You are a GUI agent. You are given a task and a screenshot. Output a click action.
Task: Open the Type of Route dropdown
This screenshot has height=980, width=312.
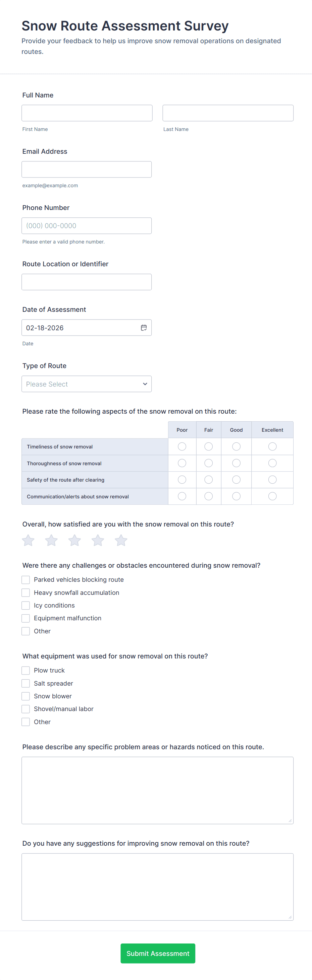[87, 384]
